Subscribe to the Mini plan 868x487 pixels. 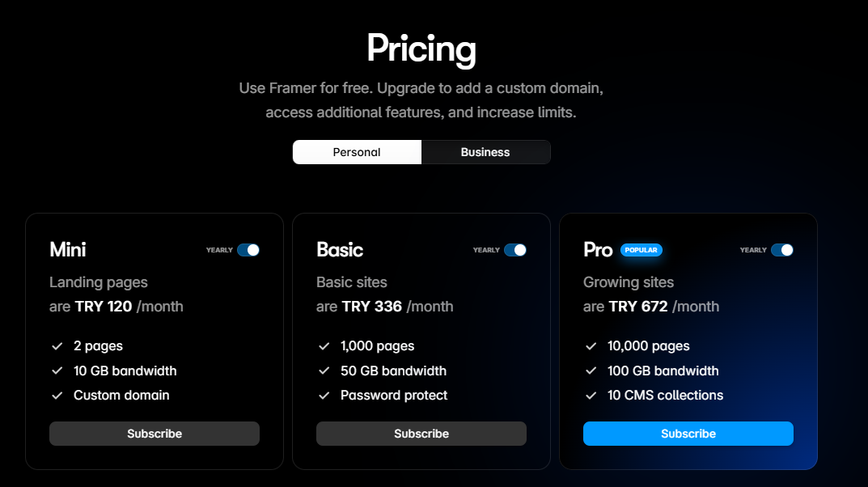click(155, 434)
